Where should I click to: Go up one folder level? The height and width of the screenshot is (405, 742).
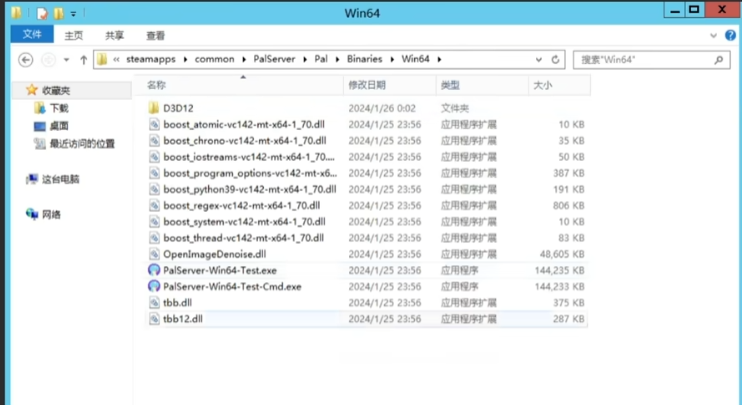point(84,60)
